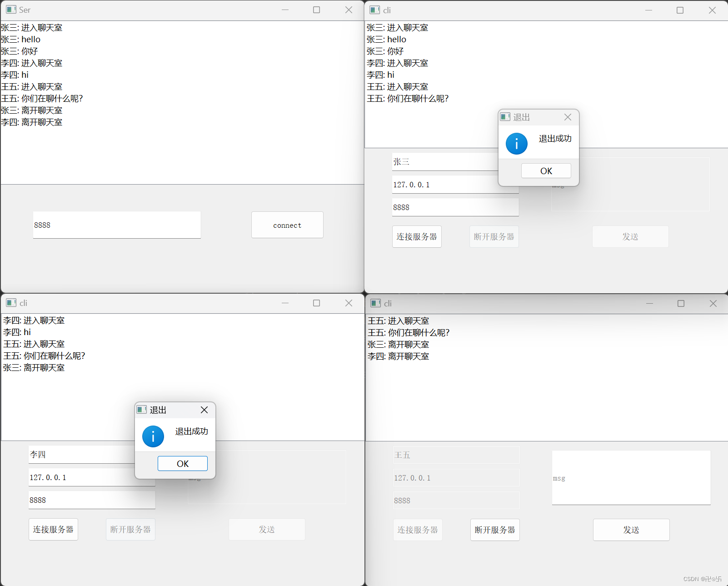This screenshot has width=728, height=586.
Task: Click '李四: hi' line in the 李四 client log
Action: pos(17,332)
